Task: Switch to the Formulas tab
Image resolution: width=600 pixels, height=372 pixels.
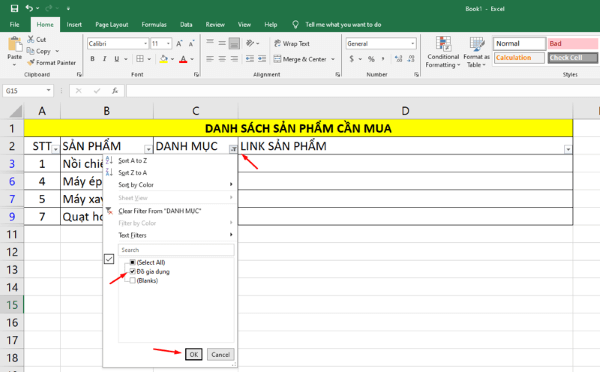Action: [x=154, y=24]
